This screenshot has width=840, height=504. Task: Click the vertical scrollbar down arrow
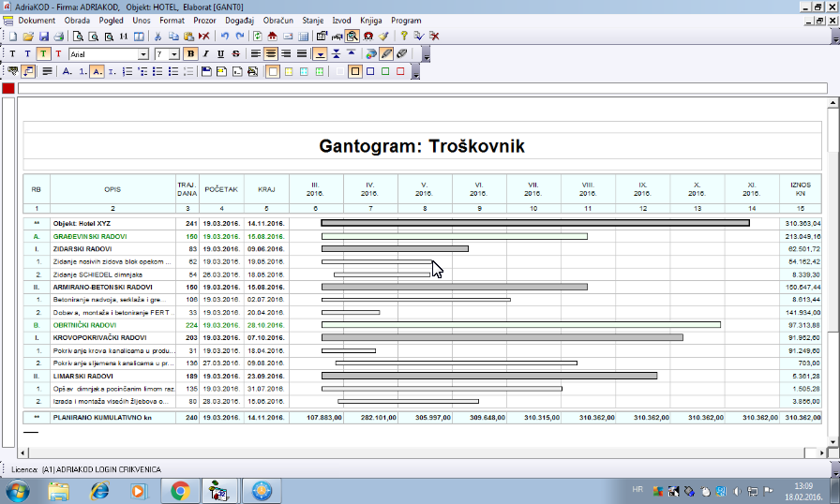[832, 442]
